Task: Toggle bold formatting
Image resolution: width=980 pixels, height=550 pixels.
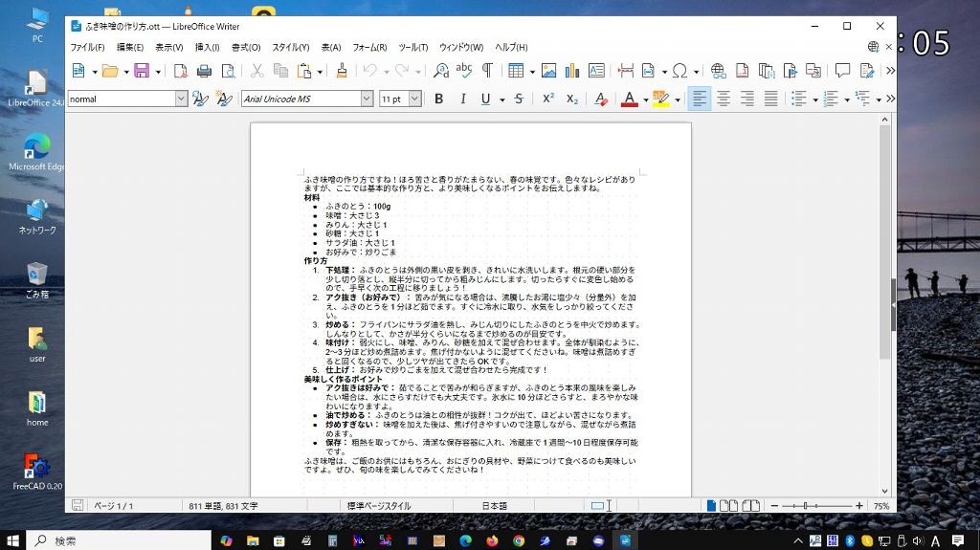Action: point(438,99)
